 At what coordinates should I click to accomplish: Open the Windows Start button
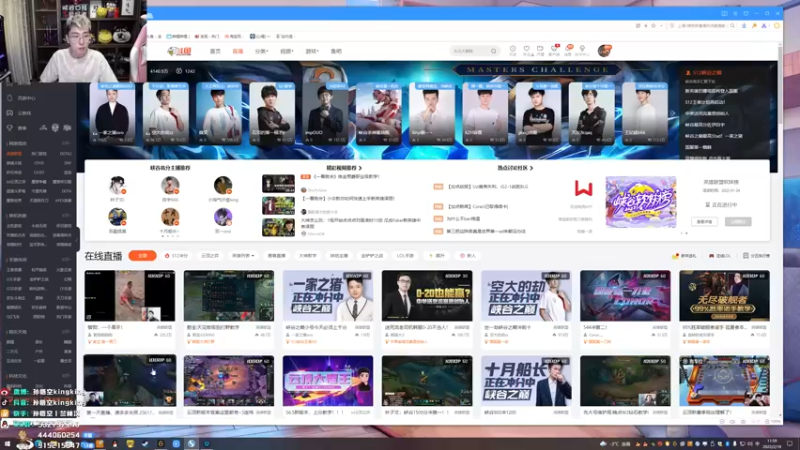[7, 444]
